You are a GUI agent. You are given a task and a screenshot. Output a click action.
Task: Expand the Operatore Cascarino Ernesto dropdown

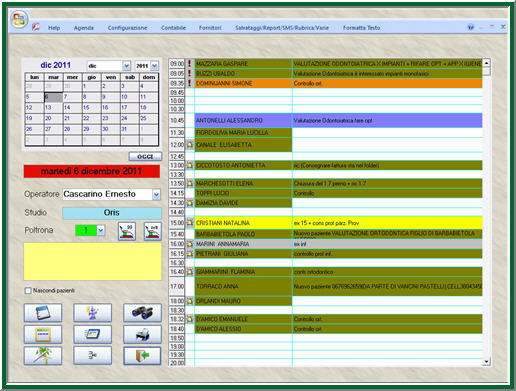point(156,194)
